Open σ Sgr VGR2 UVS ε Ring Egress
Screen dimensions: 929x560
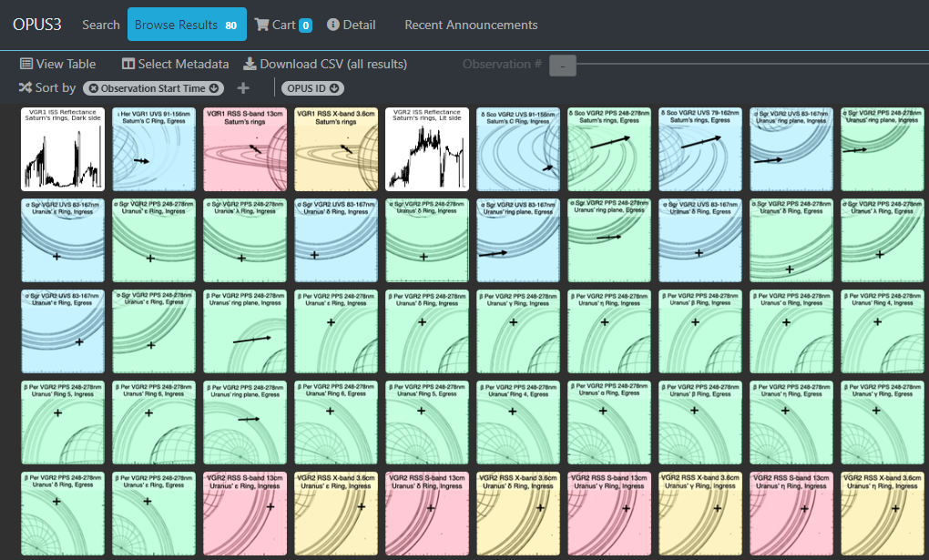63,331
